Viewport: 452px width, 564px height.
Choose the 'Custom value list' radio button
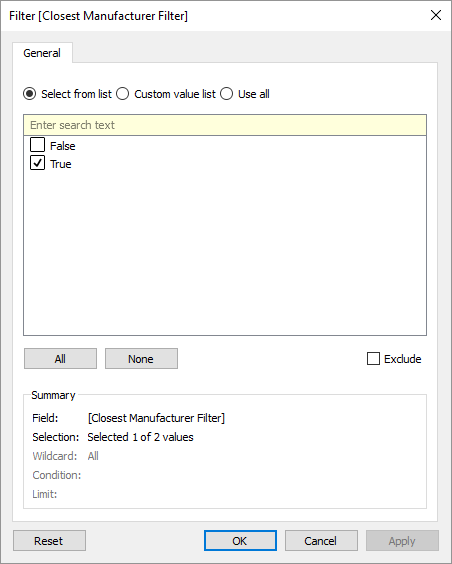point(123,94)
